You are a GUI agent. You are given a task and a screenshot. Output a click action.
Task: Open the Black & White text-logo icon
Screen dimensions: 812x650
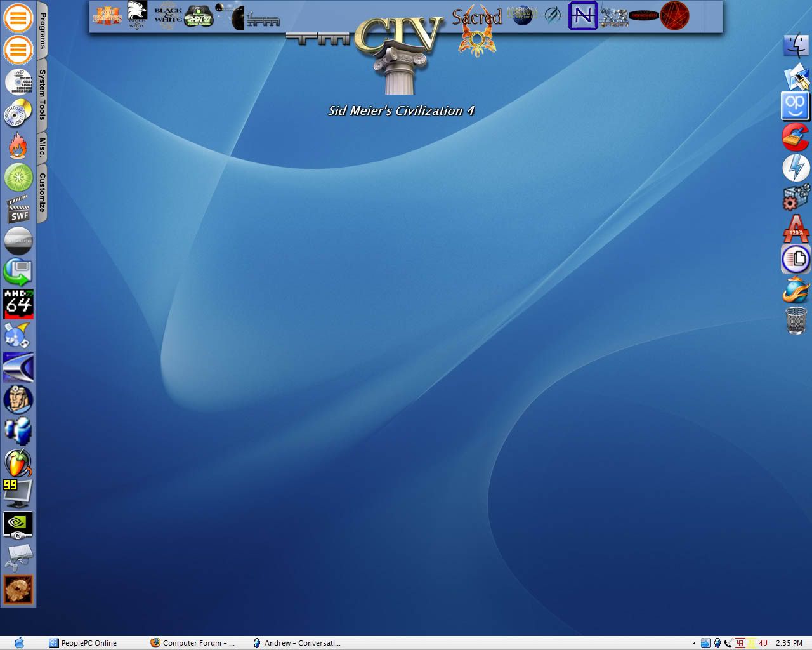[x=168, y=15]
